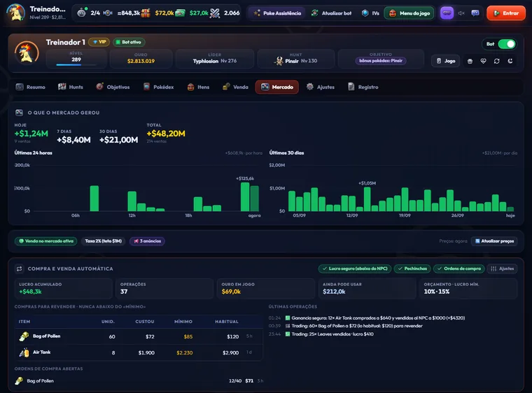The width and height of the screenshot is (532, 393).
Task: Toggle Lucro seguro (abaixo do NPC)
Action: tap(355, 269)
